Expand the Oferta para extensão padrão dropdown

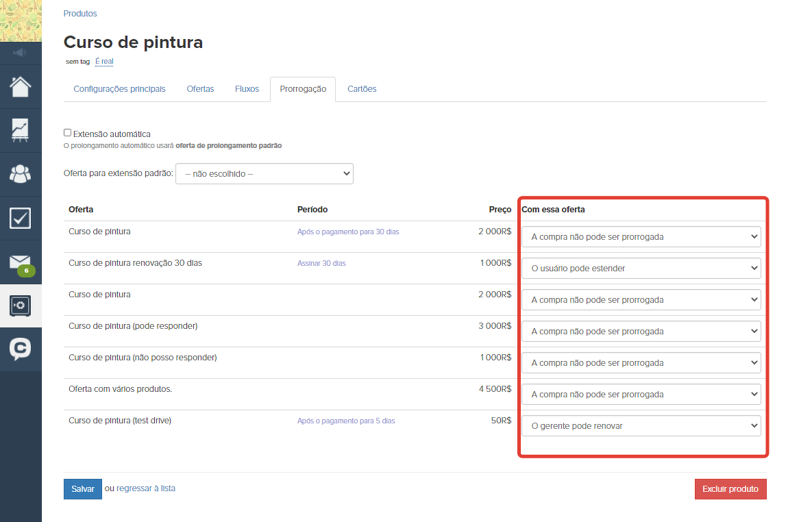point(264,174)
